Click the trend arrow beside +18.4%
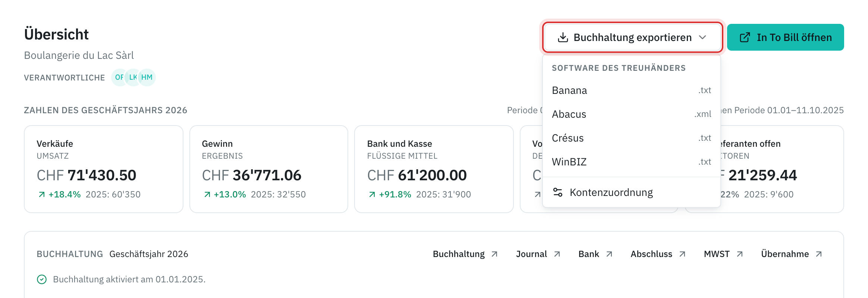This screenshot has height=298, width=868. tap(42, 194)
